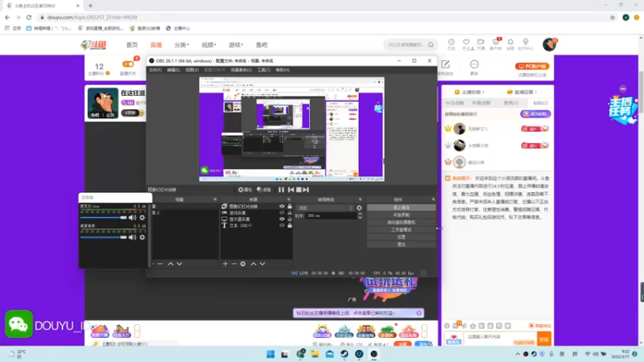This screenshot has height=362, width=644.
Task: Toggle lock on 显示器采集 source
Action: pyautogui.click(x=290, y=219)
